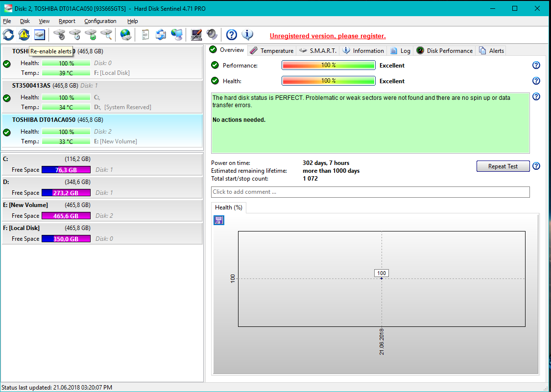Switch to the Temperature tab
Screen dimensions: 551x392
(x=272, y=51)
